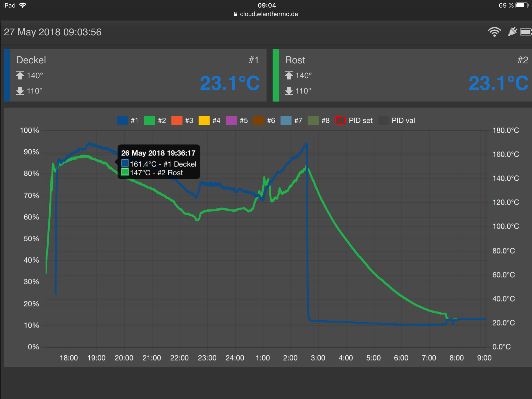The width and height of the screenshot is (532, 399).
Task: Click the yellow #4 legend color swatch
Action: tap(204, 121)
